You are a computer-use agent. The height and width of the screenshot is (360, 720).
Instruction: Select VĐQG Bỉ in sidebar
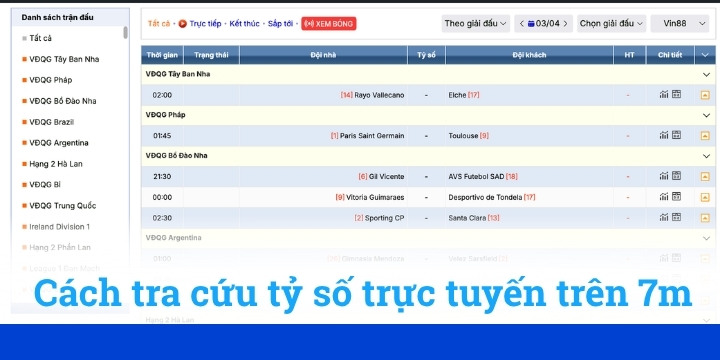pos(45,185)
